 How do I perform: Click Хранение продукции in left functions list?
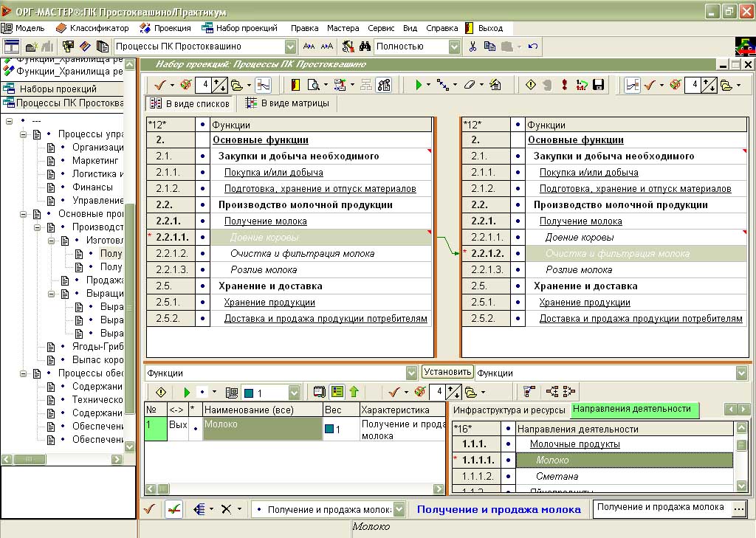[x=269, y=303]
